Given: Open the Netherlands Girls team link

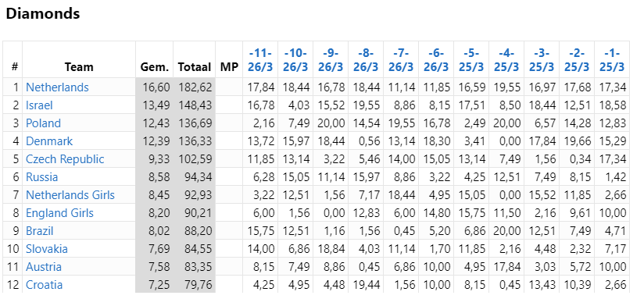Looking at the screenshot, I should 70,195.
